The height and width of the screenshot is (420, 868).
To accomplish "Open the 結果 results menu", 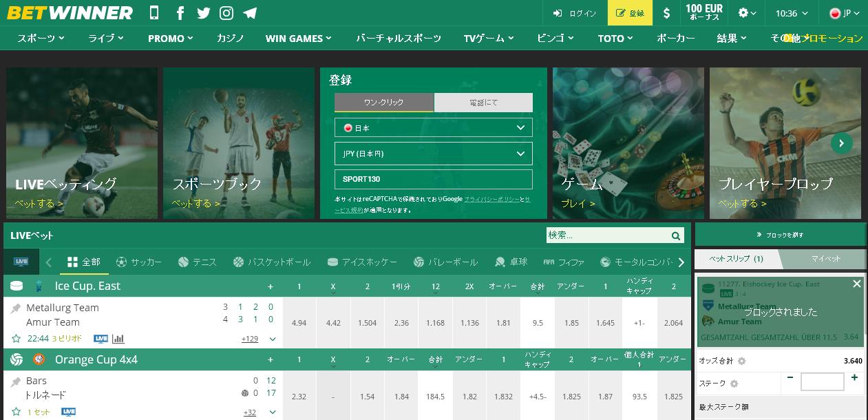I will click(732, 39).
